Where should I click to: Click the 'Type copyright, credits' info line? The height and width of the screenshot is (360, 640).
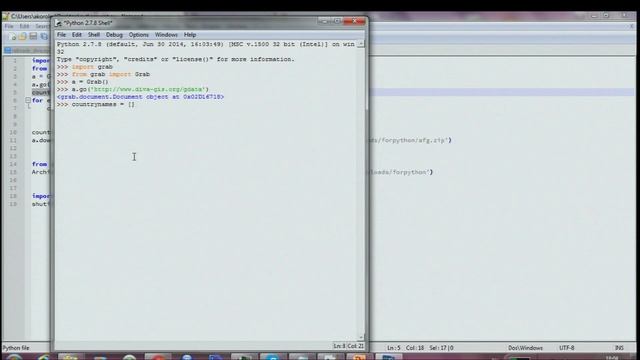(x=176, y=59)
